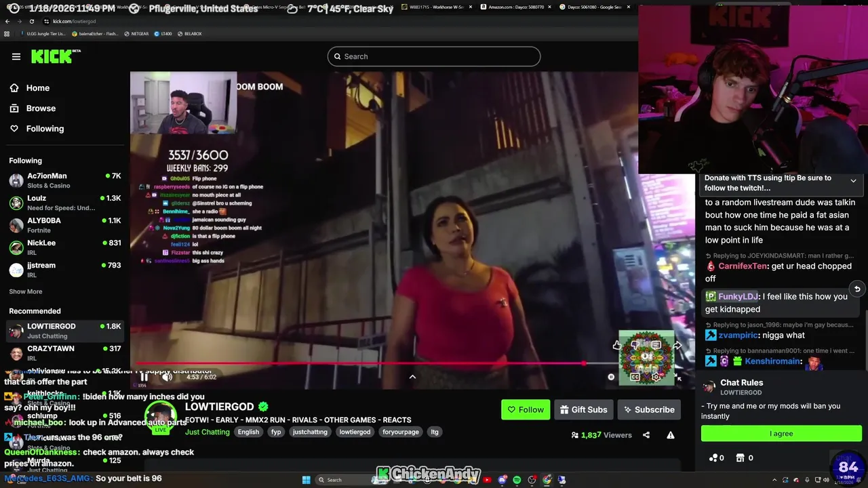Click the share stream icon
Screen dimensions: 868x488
pos(646,435)
